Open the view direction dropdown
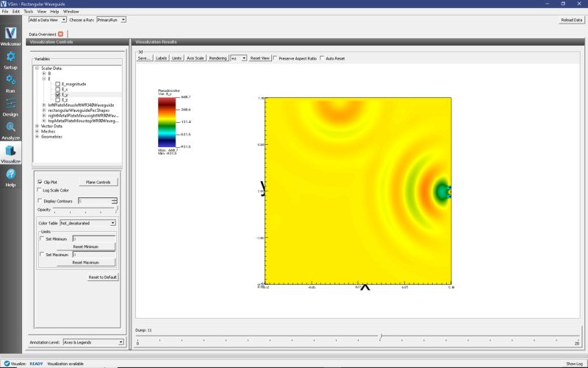The height and width of the screenshot is (368, 588). click(238, 58)
